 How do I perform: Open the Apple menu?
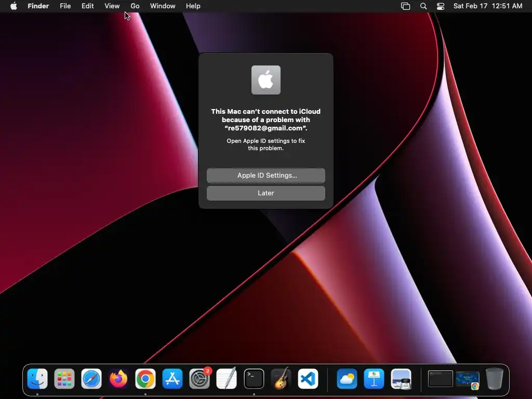[14, 6]
